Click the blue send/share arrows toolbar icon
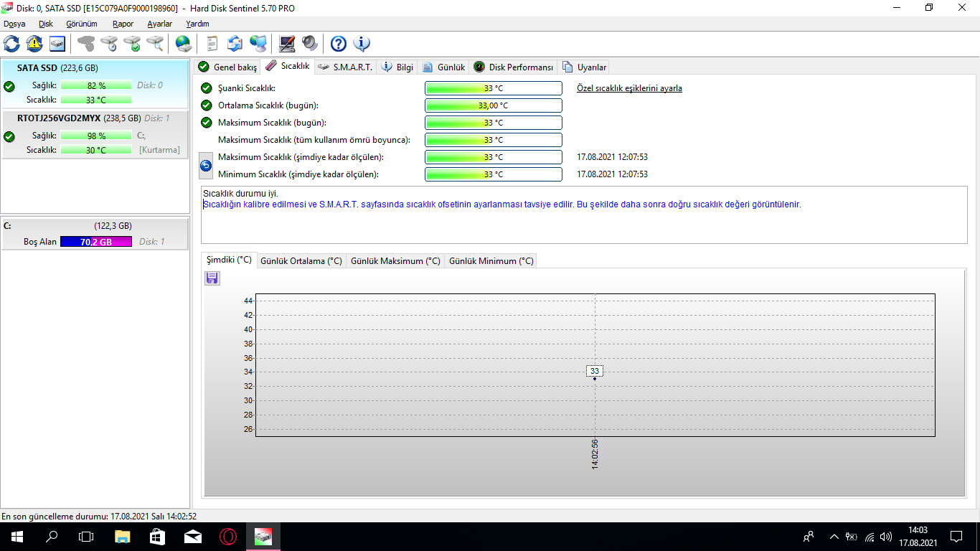Viewport: 980px width, 551px height. (x=235, y=44)
